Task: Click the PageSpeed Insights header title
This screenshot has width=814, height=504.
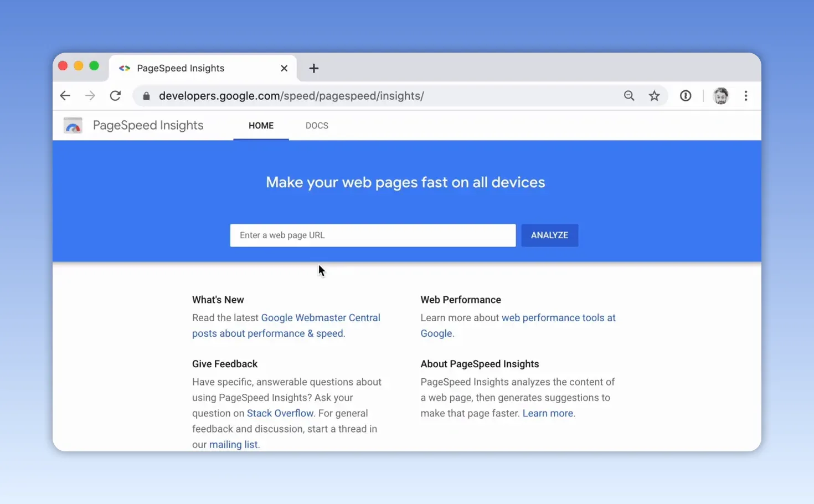Action: tap(148, 126)
